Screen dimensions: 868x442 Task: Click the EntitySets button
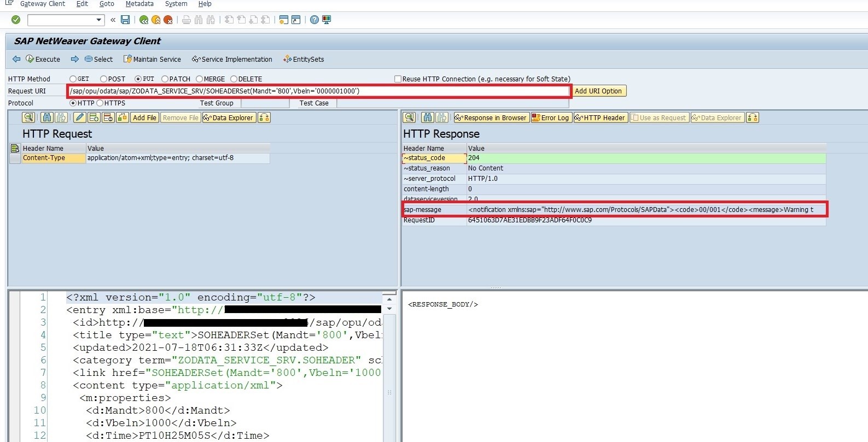[304, 59]
